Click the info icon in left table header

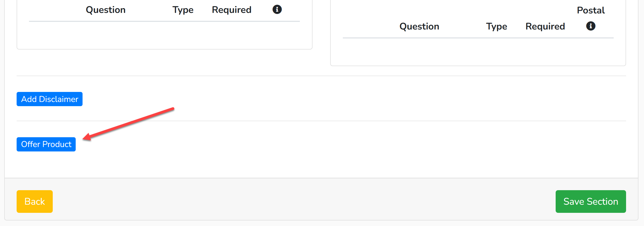pyautogui.click(x=277, y=9)
